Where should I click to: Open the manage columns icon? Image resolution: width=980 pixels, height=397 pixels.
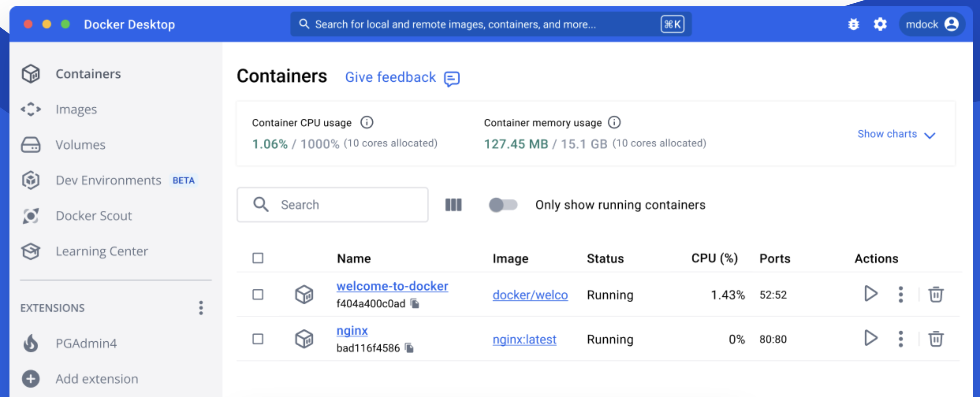[x=453, y=205]
